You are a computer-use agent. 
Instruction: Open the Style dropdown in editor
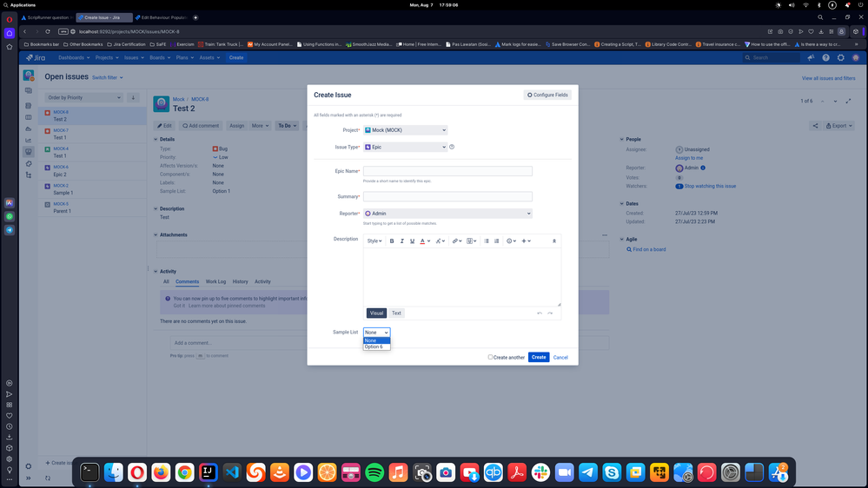point(374,241)
